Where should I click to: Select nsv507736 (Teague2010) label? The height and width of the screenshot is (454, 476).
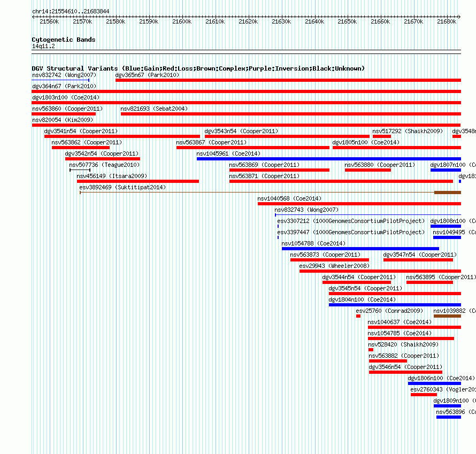tap(104, 165)
